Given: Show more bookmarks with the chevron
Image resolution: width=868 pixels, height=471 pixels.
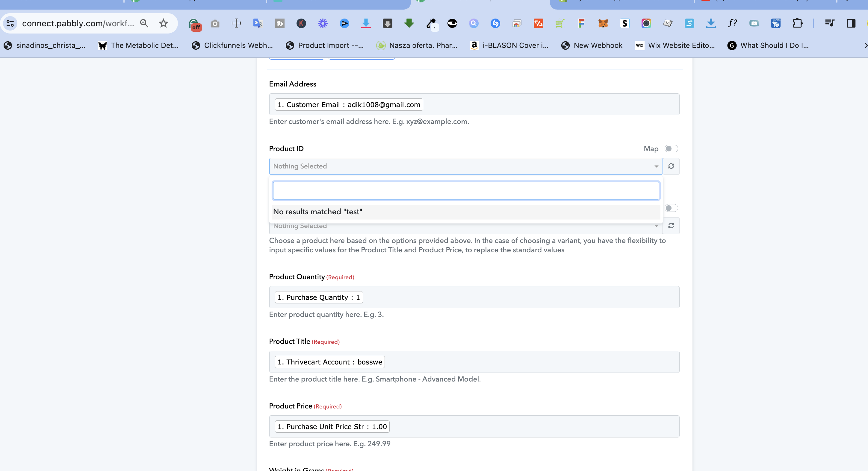Looking at the screenshot, I should point(865,45).
